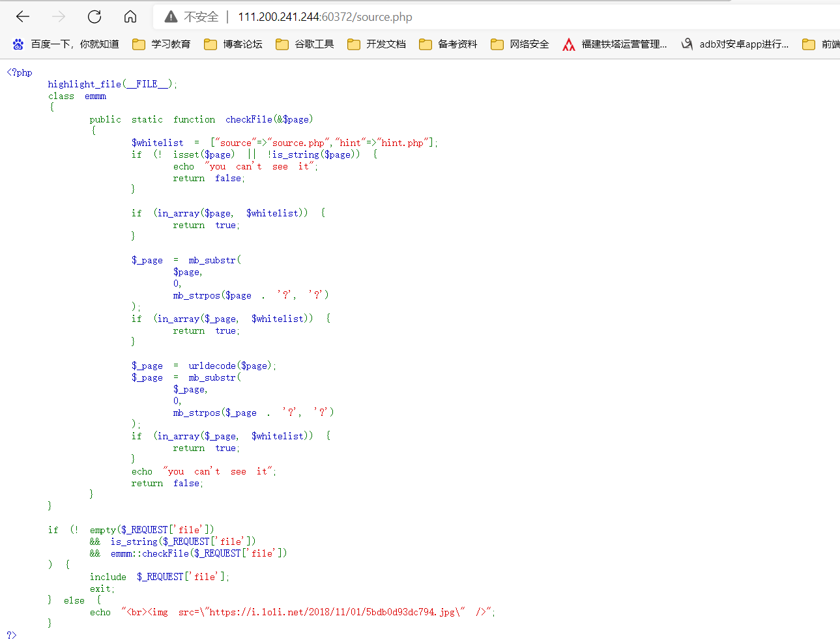Click the 'if (! isset($page)' condition line

(254, 154)
